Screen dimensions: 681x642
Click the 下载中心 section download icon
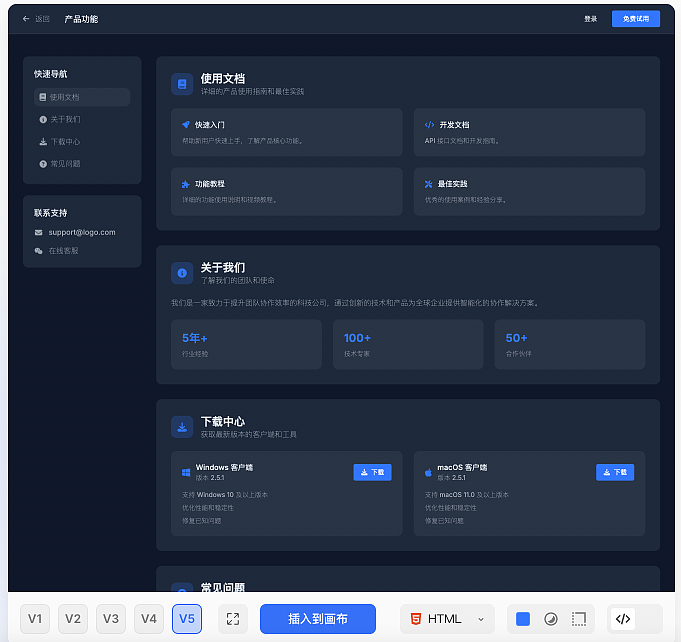tap(182, 427)
